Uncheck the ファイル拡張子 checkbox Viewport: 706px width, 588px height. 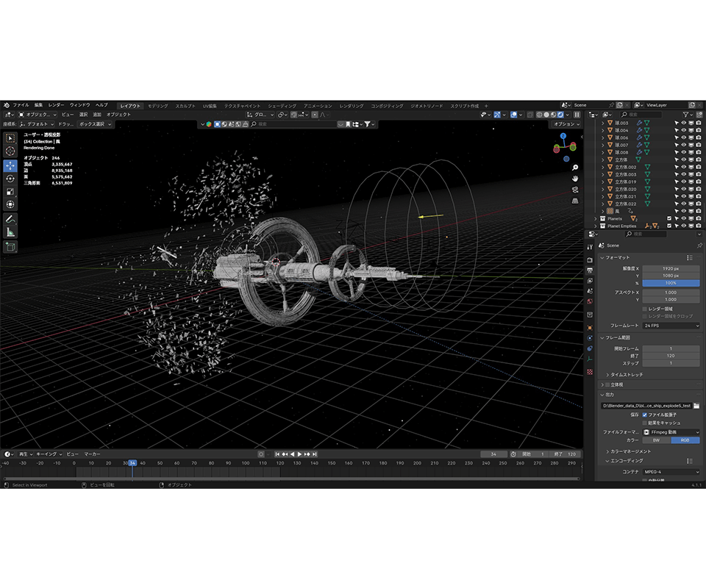645,415
